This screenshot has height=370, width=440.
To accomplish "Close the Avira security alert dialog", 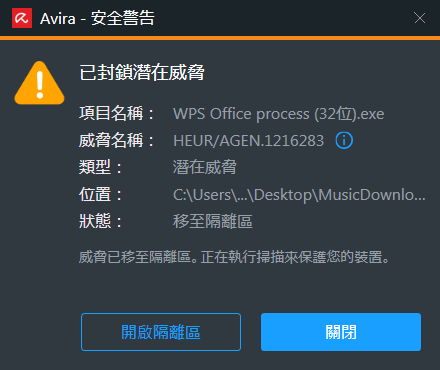I will pyautogui.click(x=420, y=18).
